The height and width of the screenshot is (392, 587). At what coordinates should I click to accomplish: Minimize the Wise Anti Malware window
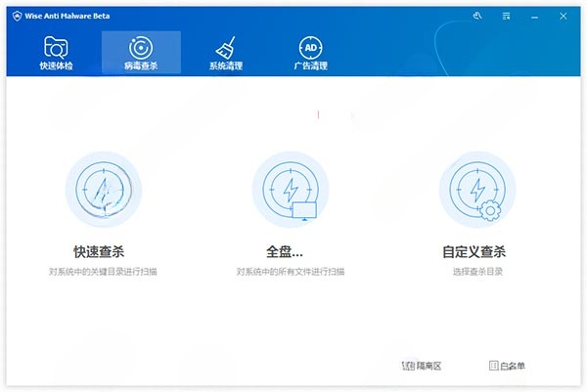534,17
